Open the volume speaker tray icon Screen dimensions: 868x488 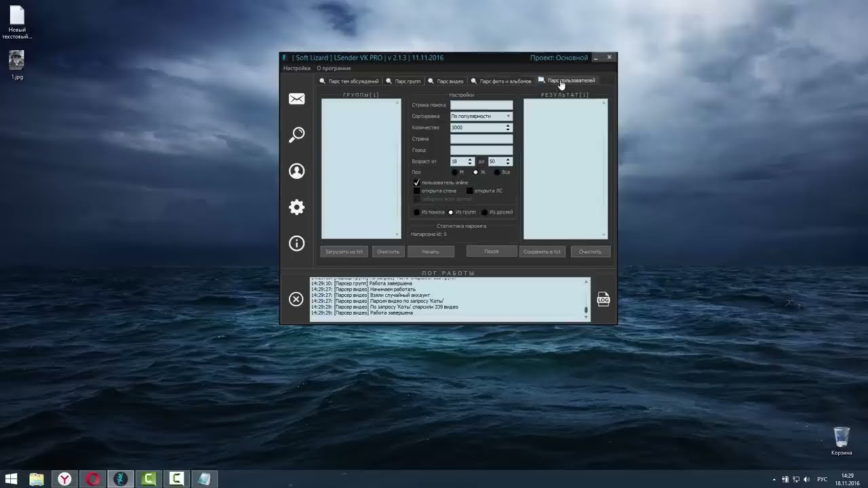807,479
